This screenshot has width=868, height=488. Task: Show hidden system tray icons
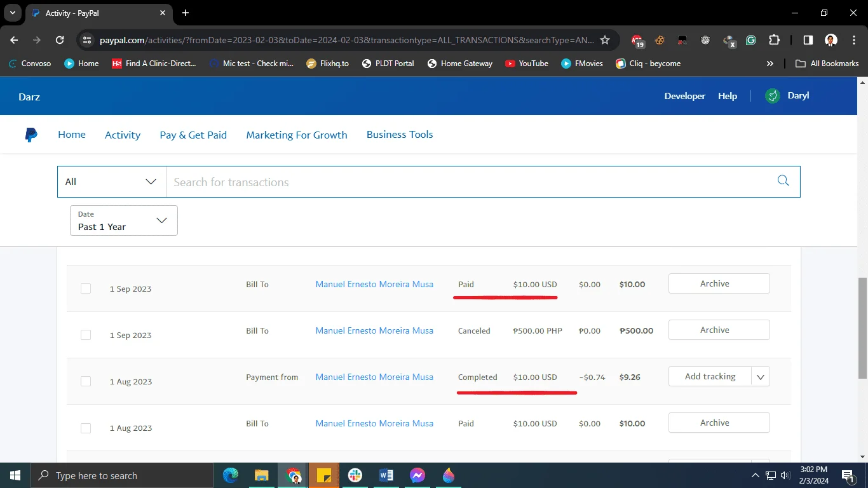755,475
